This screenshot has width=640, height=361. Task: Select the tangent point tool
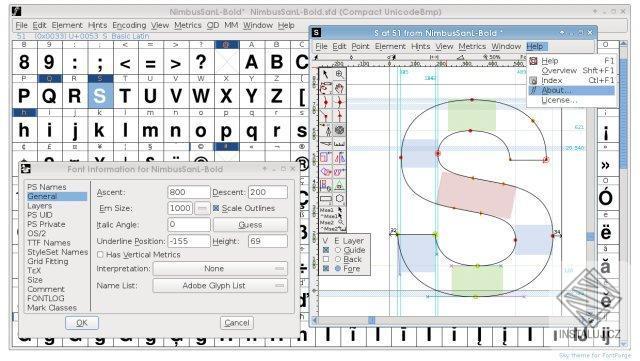339,116
